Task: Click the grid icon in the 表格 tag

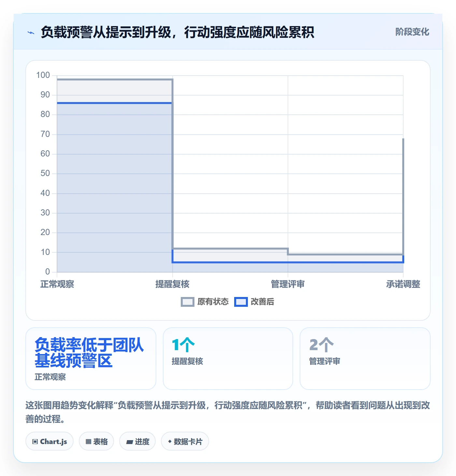Action: pos(88,442)
